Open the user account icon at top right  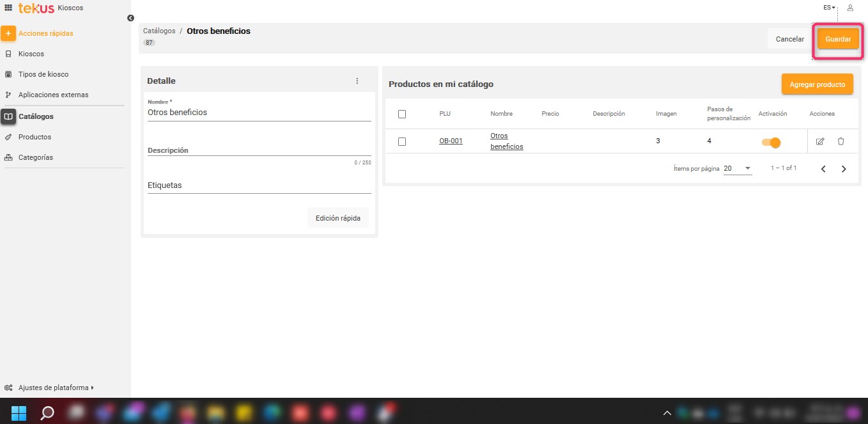pyautogui.click(x=850, y=7)
